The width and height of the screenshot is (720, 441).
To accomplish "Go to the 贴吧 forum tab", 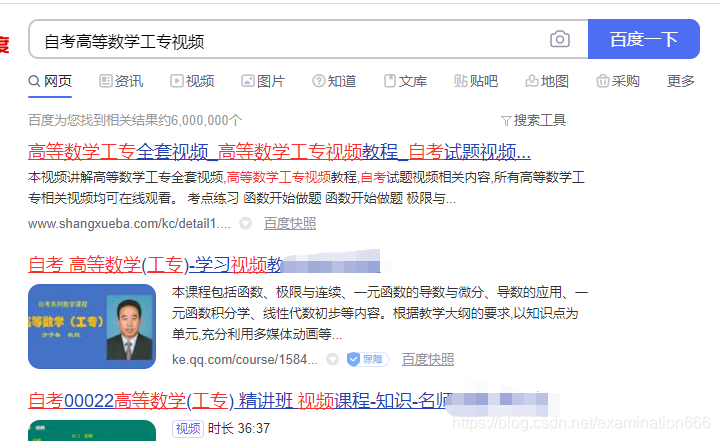I will pos(476,81).
